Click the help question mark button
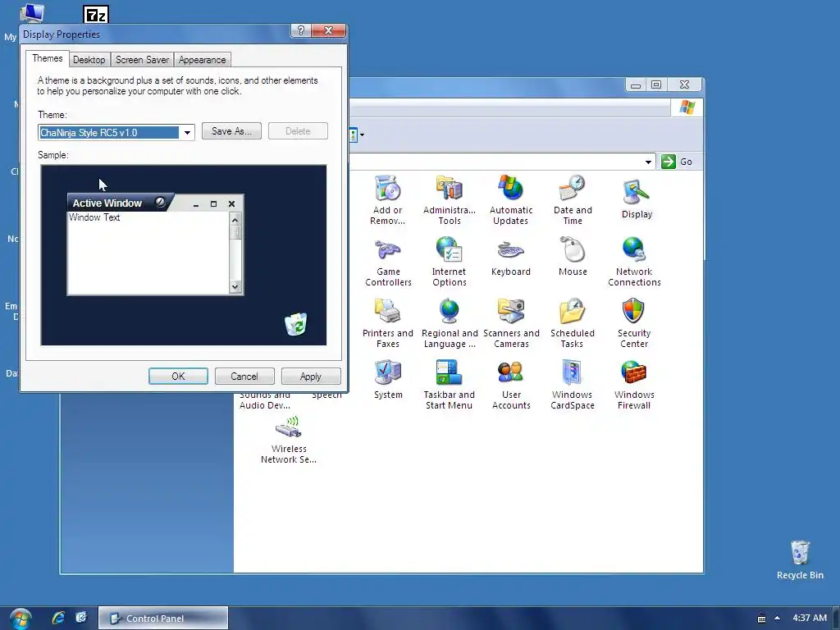 (x=300, y=30)
